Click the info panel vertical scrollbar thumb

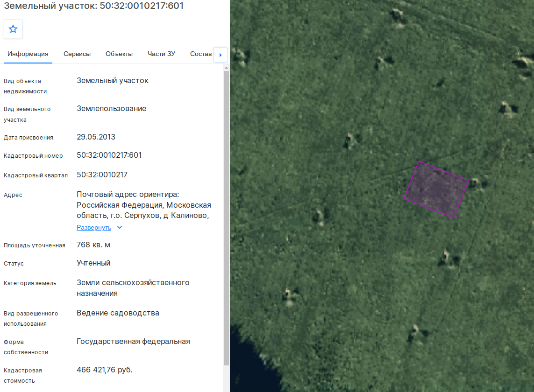(x=226, y=218)
